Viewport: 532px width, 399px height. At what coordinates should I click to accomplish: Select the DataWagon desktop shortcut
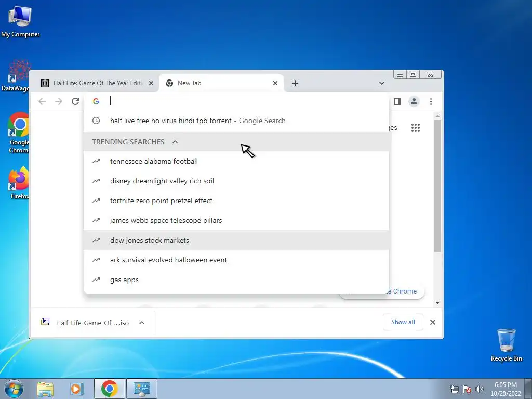[16, 76]
